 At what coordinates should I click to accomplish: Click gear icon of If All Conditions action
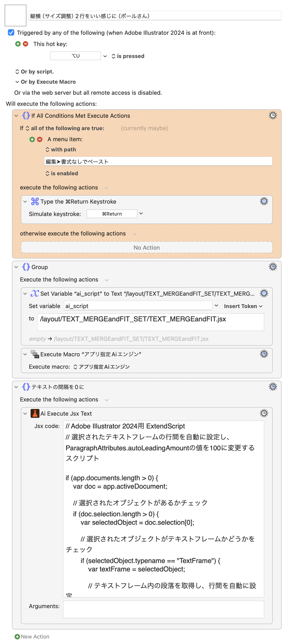pyautogui.click(x=272, y=115)
